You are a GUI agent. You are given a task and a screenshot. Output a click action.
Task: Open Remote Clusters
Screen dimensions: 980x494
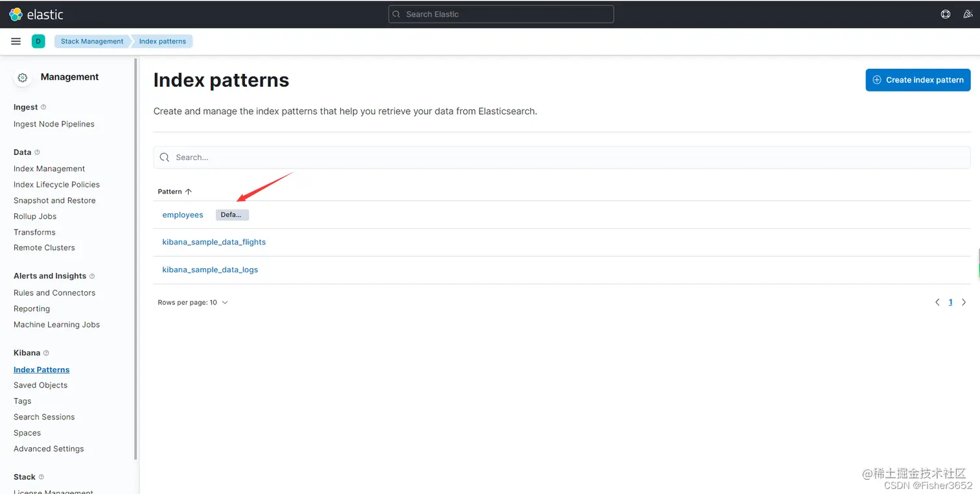coord(44,248)
